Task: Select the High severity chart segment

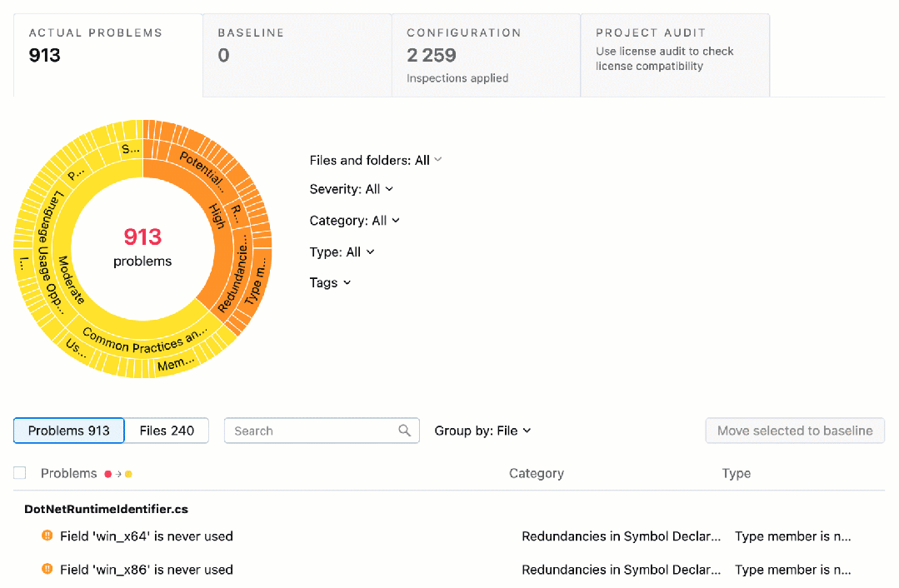Action: (217, 216)
